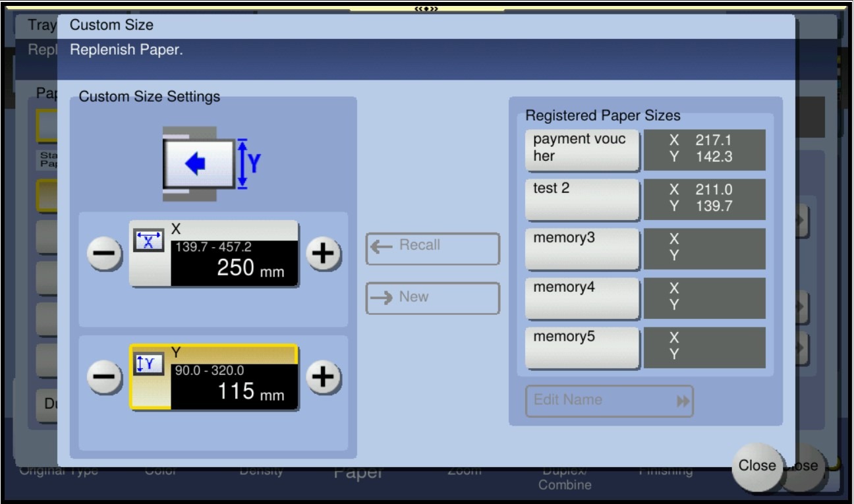Image resolution: width=854 pixels, height=504 pixels.
Task: Increase X dimension with plus button
Action: 324,254
